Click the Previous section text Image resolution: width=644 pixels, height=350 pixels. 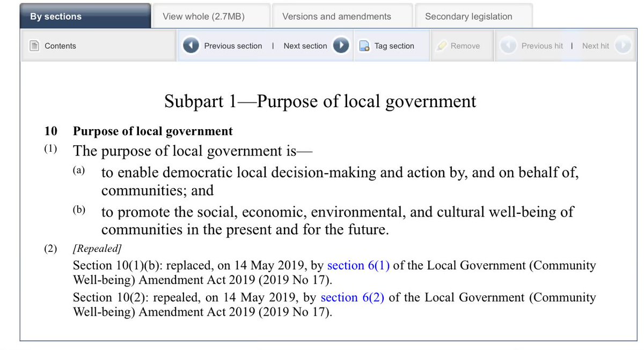pos(233,46)
